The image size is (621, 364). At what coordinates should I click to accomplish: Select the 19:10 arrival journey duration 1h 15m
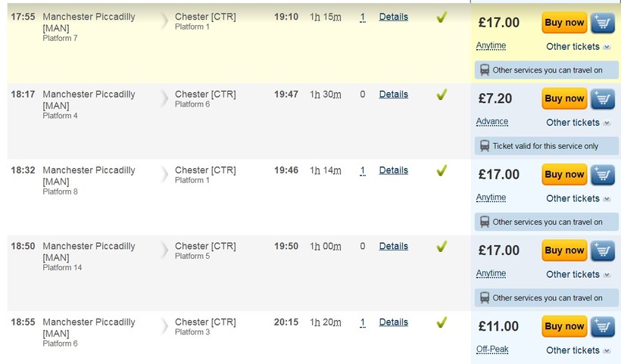point(326,17)
